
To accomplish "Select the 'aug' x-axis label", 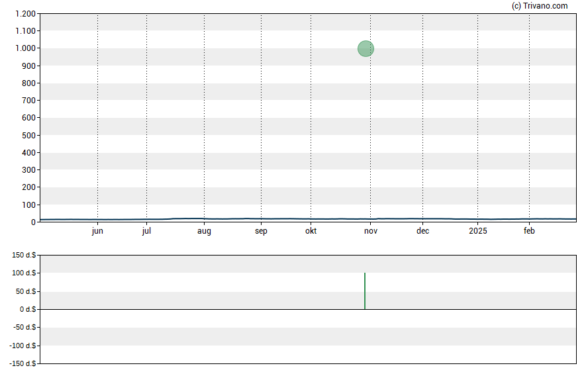I will point(204,231).
